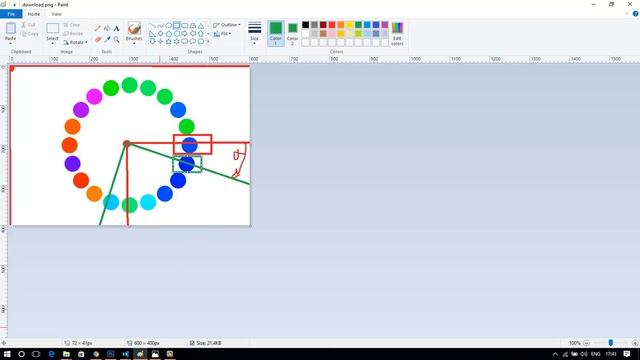Select the Fill with color bucket tool
The height and width of the screenshot is (360, 640).
(x=107, y=28)
